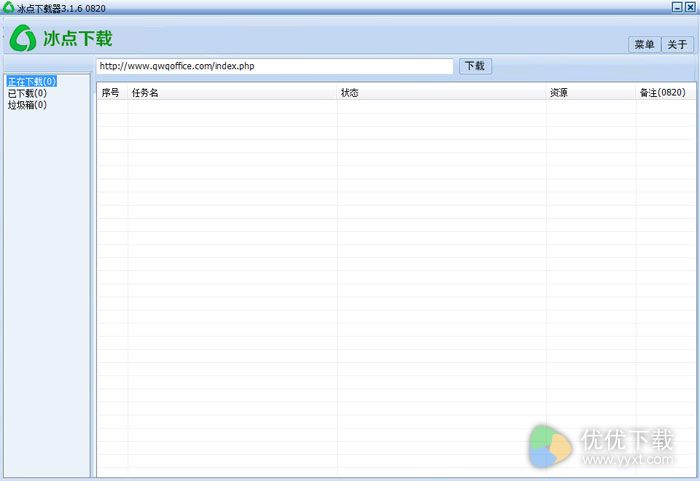Sort by the 资源 column header
700x481 pixels.
click(x=591, y=92)
